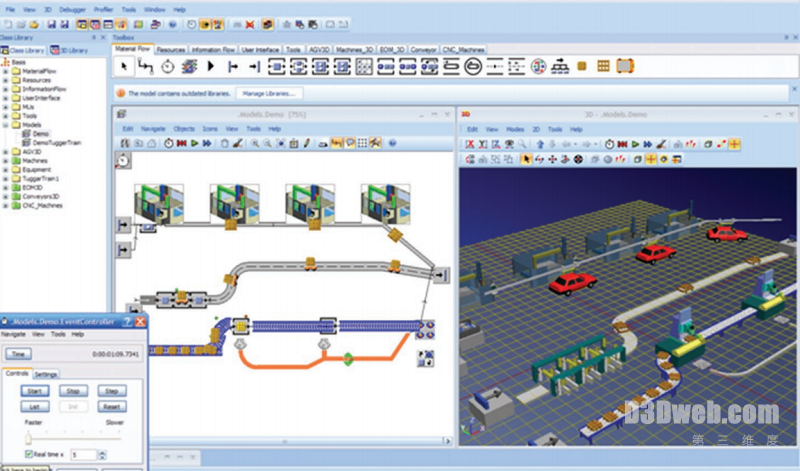The image size is (800, 471).
Task: Select the EventController clock icon in toolbox
Action: pyautogui.click(x=167, y=67)
